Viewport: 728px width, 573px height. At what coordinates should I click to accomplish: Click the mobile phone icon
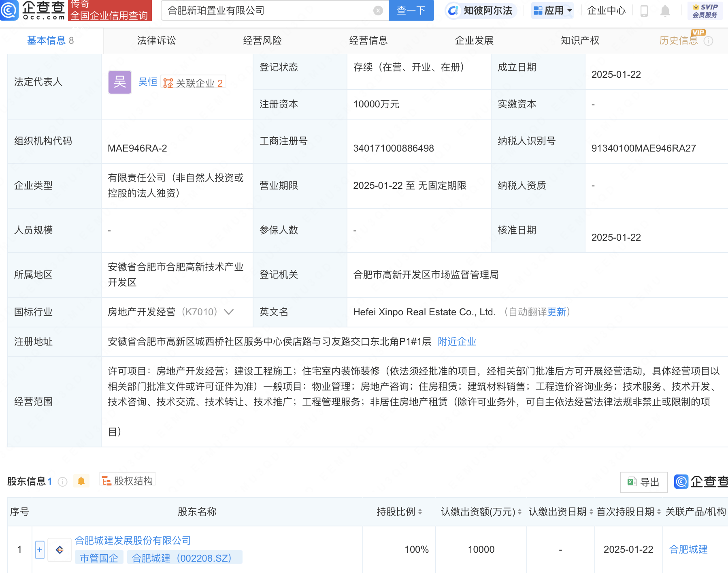click(644, 11)
